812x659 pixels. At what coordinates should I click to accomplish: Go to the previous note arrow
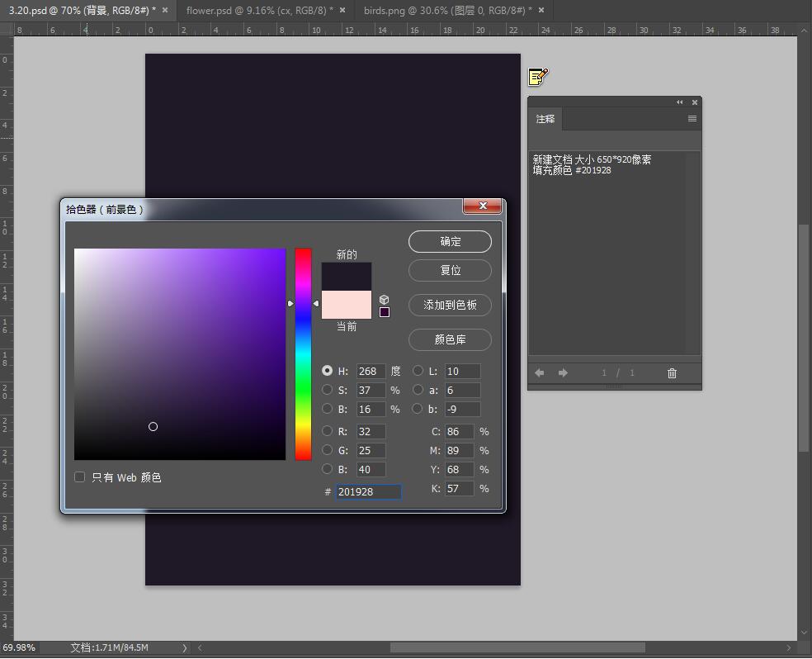pos(540,373)
